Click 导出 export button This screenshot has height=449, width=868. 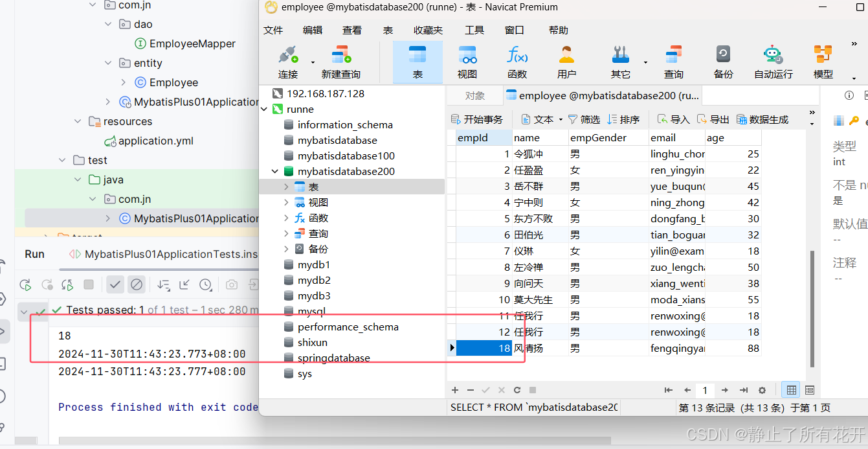pyautogui.click(x=713, y=119)
